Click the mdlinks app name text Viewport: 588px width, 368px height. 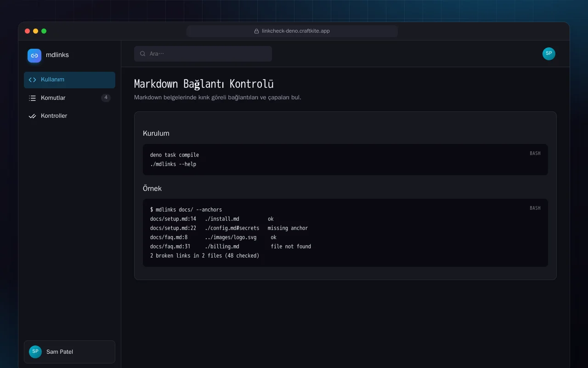coord(57,55)
